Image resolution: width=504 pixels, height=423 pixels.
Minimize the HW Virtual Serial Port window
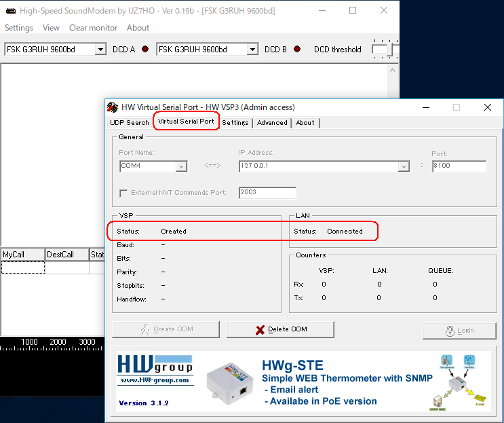[x=426, y=107]
